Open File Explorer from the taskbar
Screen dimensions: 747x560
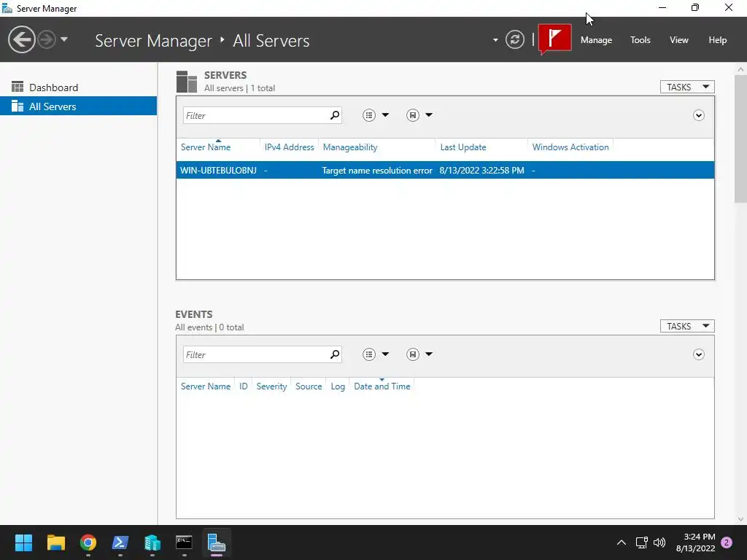coord(55,542)
